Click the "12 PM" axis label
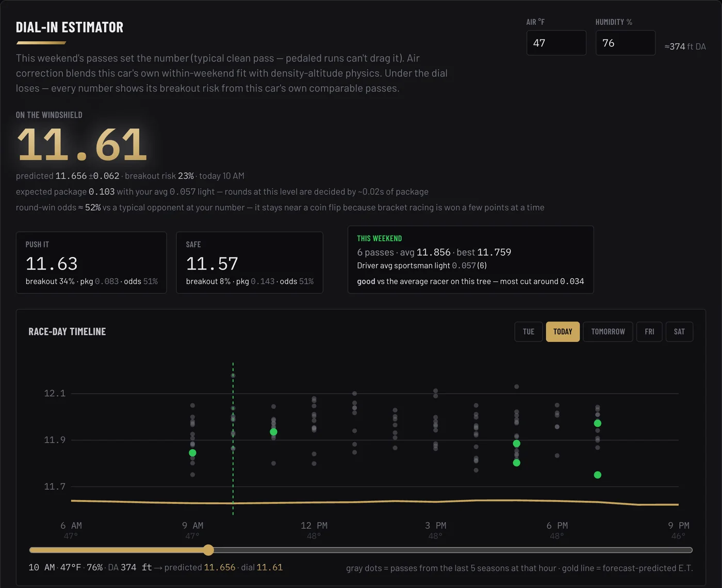Screen dimensions: 722x588 click(x=314, y=526)
